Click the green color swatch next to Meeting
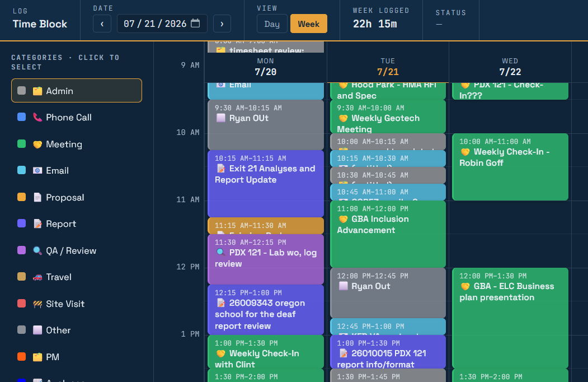 pyautogui.click(x=22, y=144)
